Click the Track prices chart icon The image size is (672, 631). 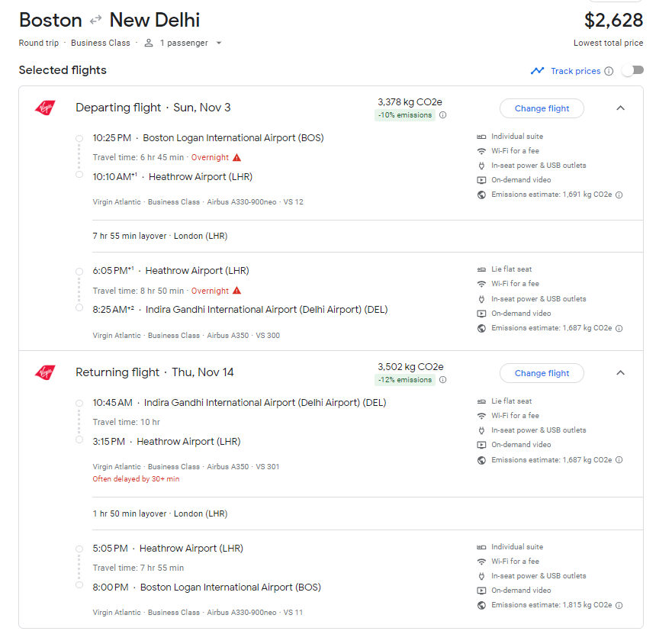pyautogui.click(x=535, y=70)
